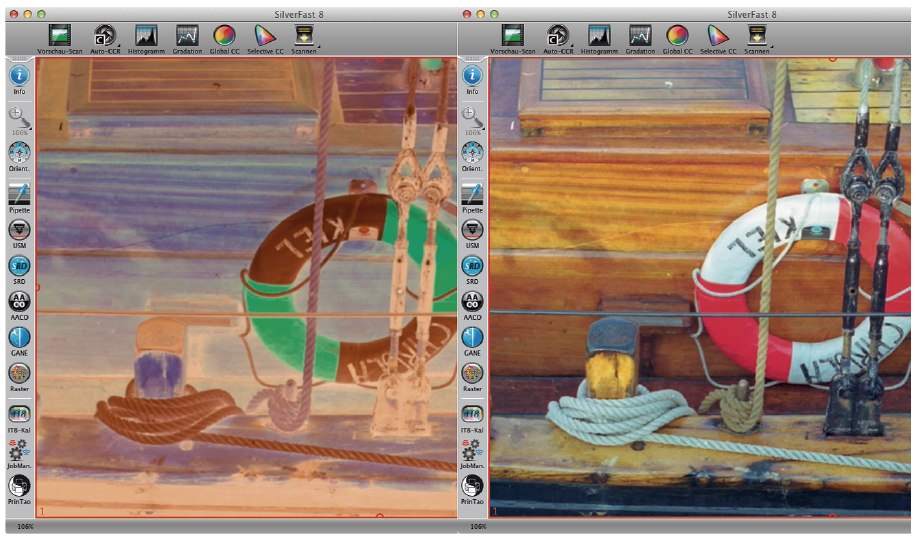Image resolution: width=916 pixels, height=538 pixels.
Task: Launch IT8-Kal calibration in the left window
Action: point(20,412)
